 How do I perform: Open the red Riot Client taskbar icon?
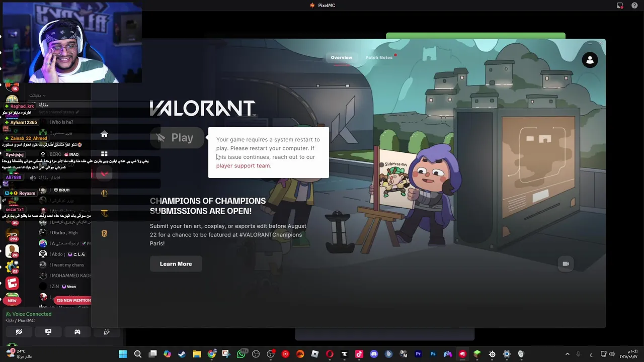pos(462,354)
